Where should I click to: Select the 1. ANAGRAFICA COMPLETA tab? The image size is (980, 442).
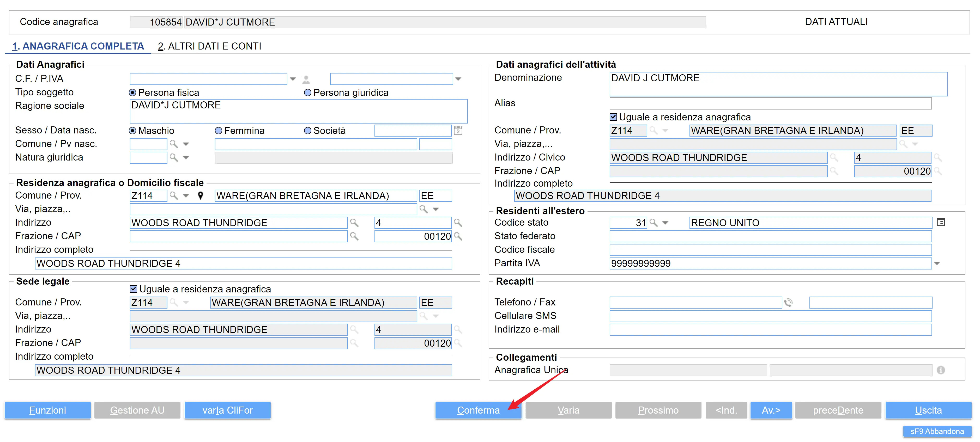[x=78, y=46]
